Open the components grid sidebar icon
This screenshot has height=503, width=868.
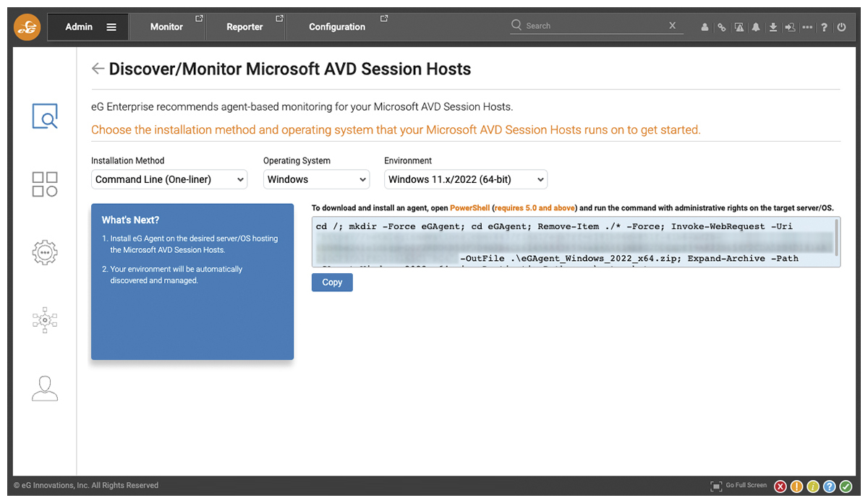[x=45, y=184]
